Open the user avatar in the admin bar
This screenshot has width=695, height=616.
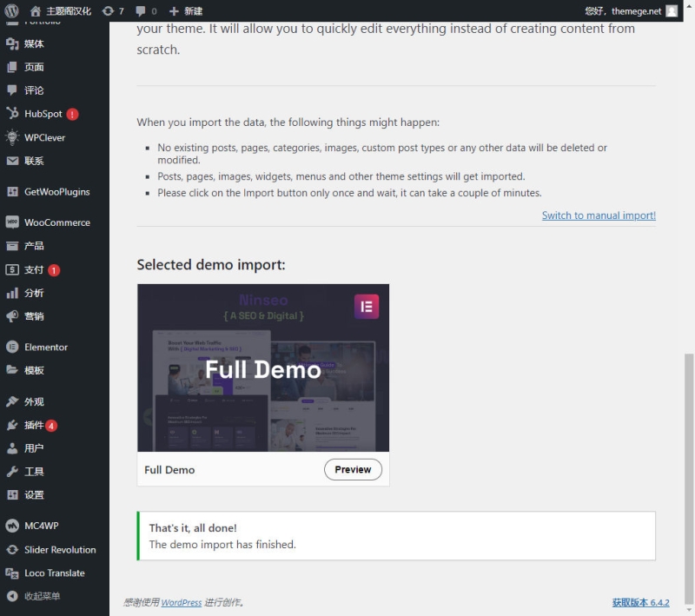click(672, 10)
